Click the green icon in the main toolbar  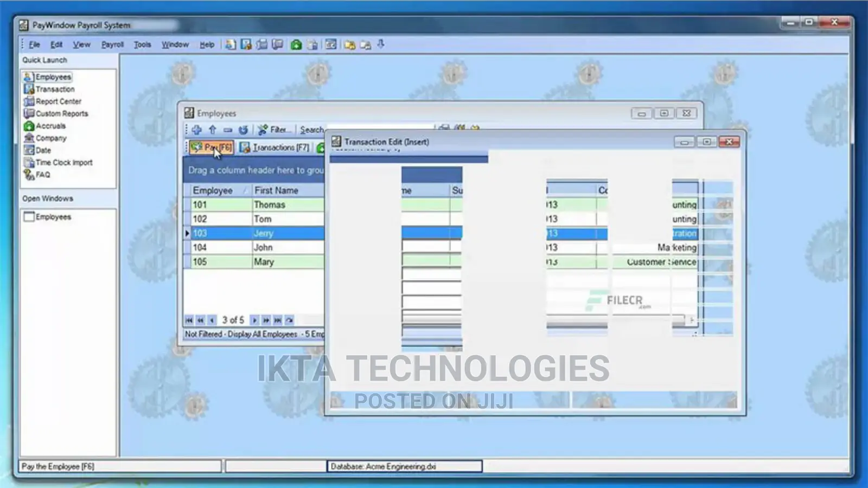296,44
